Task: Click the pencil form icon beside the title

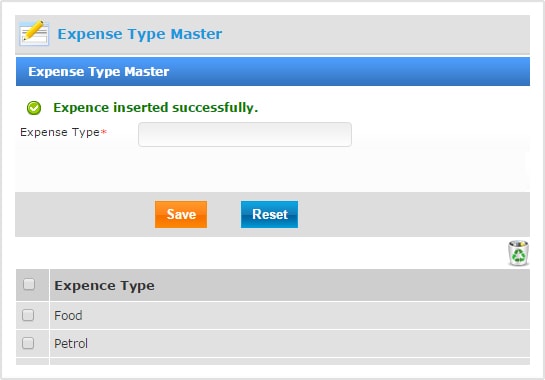Action: 34,33
